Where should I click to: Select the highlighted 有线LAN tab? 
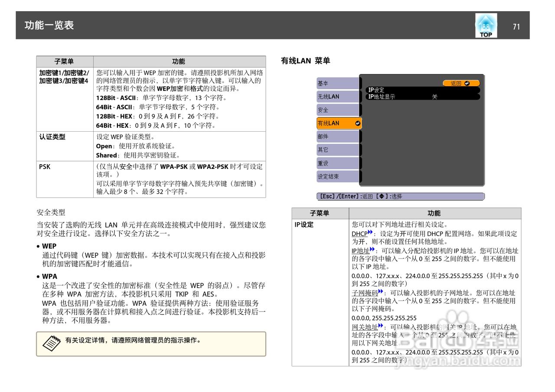(x=339, y=123)
